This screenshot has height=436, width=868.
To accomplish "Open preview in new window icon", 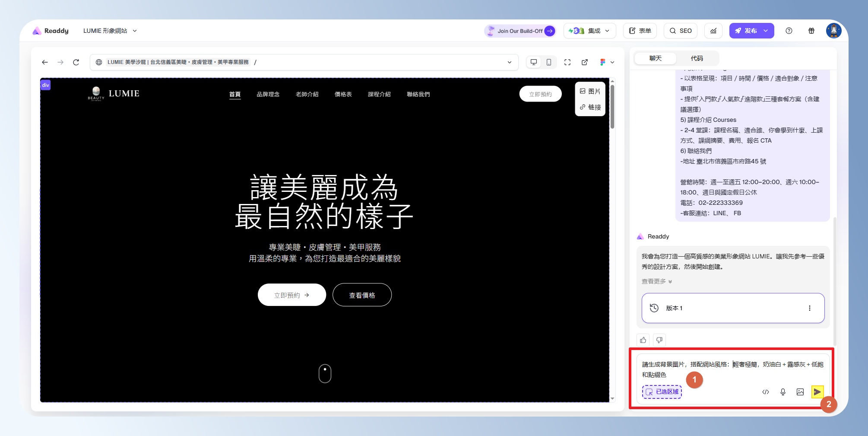I will (585, 62).
